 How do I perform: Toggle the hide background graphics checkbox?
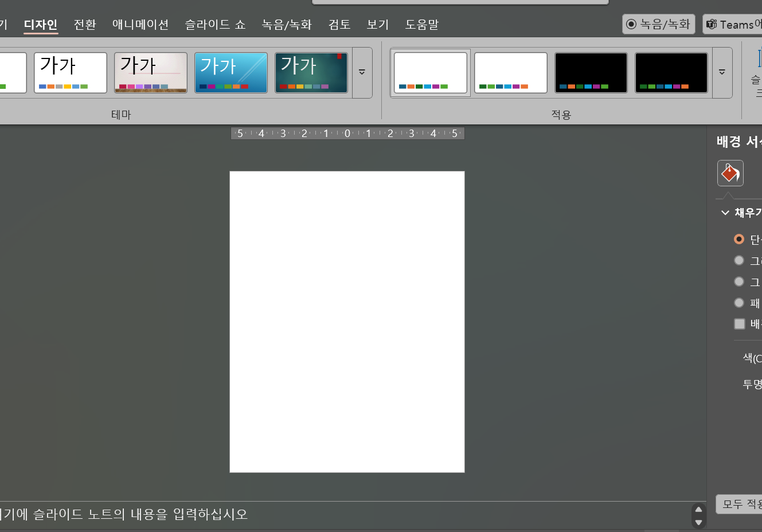coord(740,324)
